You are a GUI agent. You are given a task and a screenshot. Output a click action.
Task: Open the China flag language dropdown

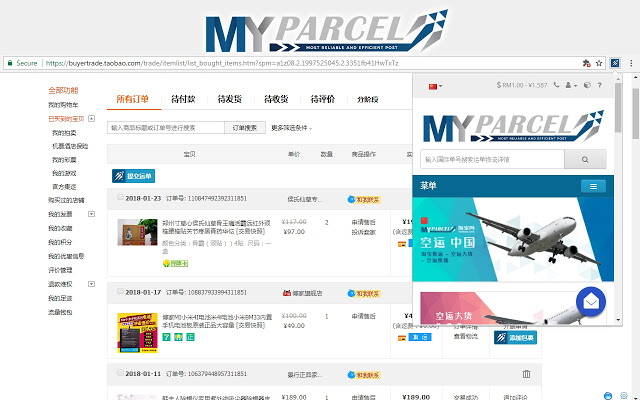point(435,86)
